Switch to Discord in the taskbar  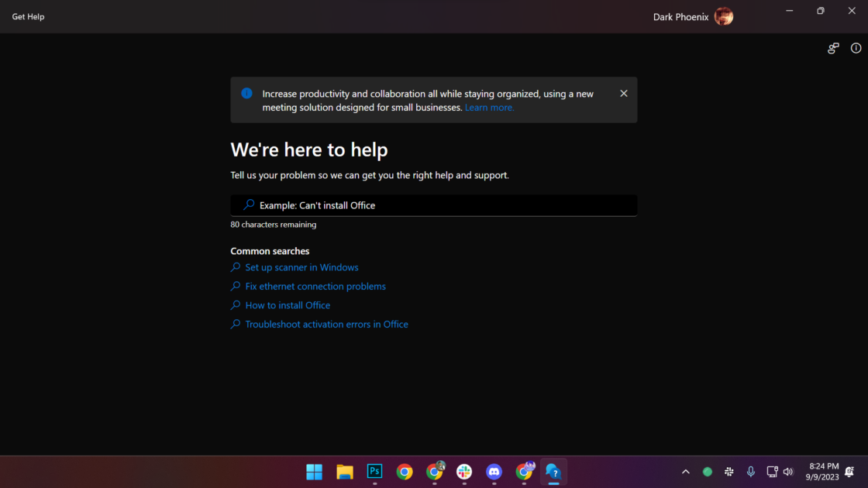(494, 472)
